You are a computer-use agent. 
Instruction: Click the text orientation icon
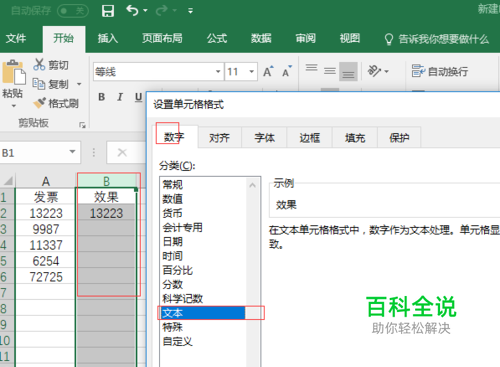tap(374, 71)
